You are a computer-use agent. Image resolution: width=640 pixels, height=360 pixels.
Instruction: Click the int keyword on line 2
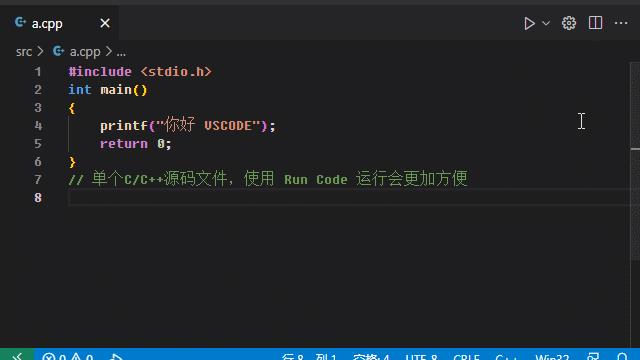(x=80, y=90)
